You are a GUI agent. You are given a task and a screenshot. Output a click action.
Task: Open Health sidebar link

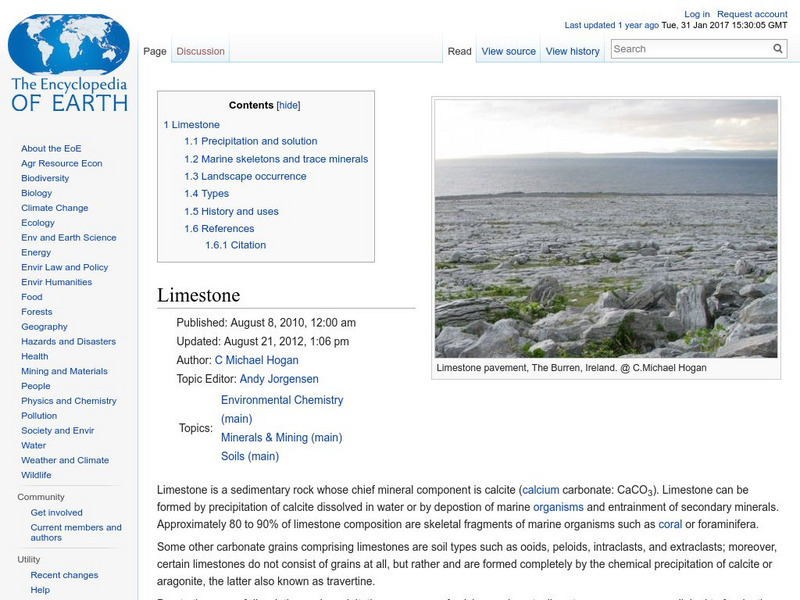click(35, 356)
